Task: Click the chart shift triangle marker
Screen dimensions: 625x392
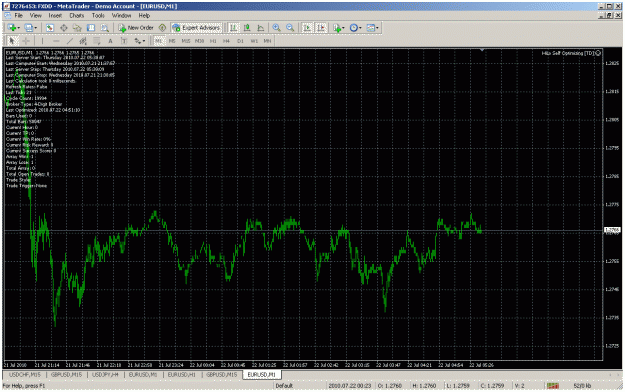Action: (482, 50)
